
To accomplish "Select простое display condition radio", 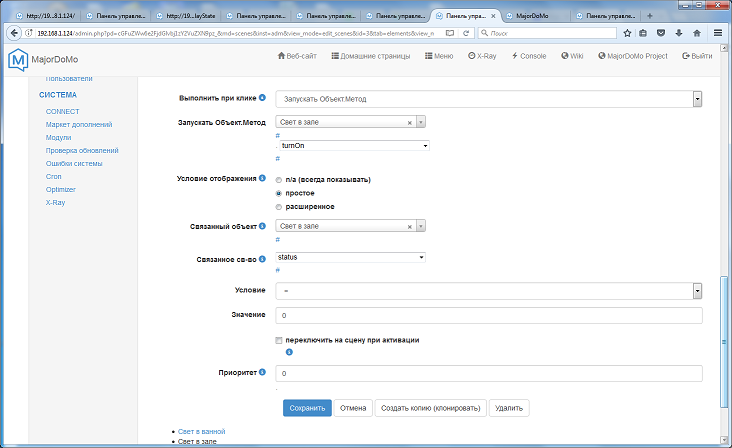I will (x=279, y=193).
